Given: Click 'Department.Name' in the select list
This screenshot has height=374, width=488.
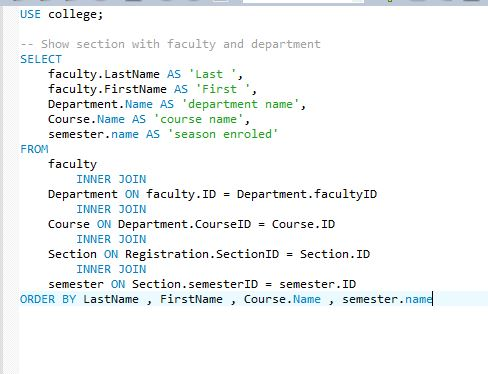Looking at the screenshot, I should pyautogui.click(x=100, y=104).
